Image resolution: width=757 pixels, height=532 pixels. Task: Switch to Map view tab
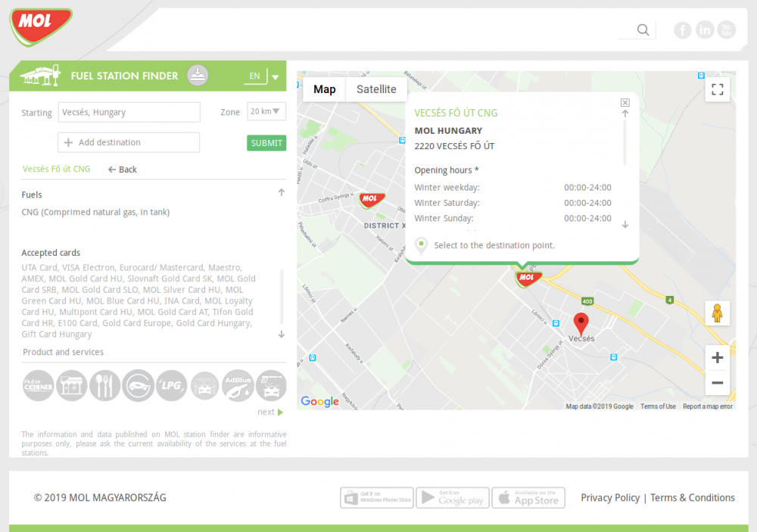[325, 89]
